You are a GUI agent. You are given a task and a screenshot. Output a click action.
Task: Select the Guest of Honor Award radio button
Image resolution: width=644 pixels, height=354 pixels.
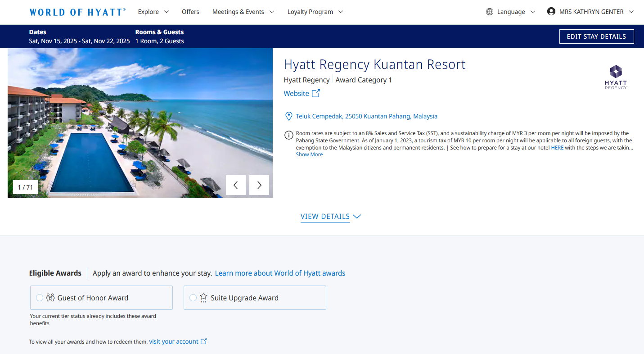coord(40,298)
